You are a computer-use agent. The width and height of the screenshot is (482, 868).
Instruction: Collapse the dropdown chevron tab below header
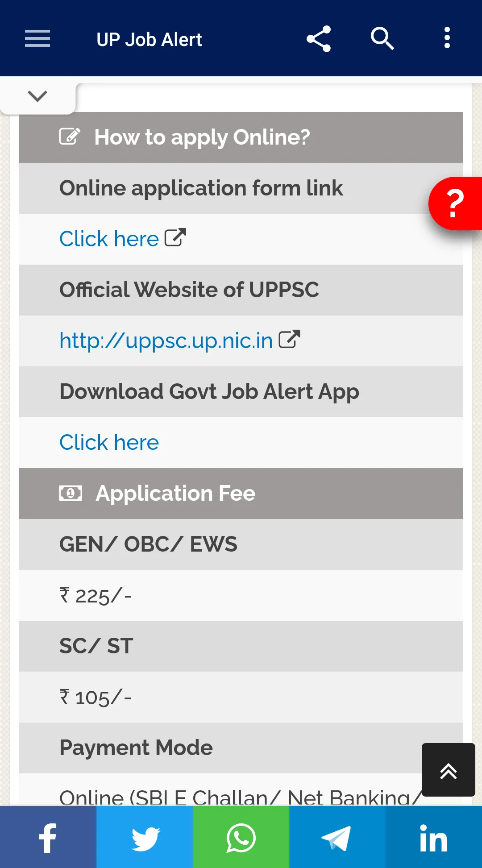point(37,96)
